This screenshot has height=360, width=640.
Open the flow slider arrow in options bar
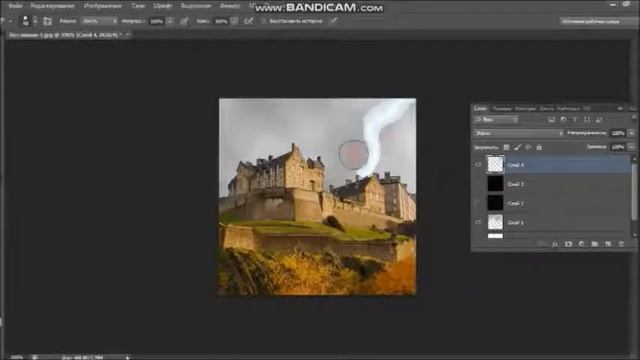point(234,21)
